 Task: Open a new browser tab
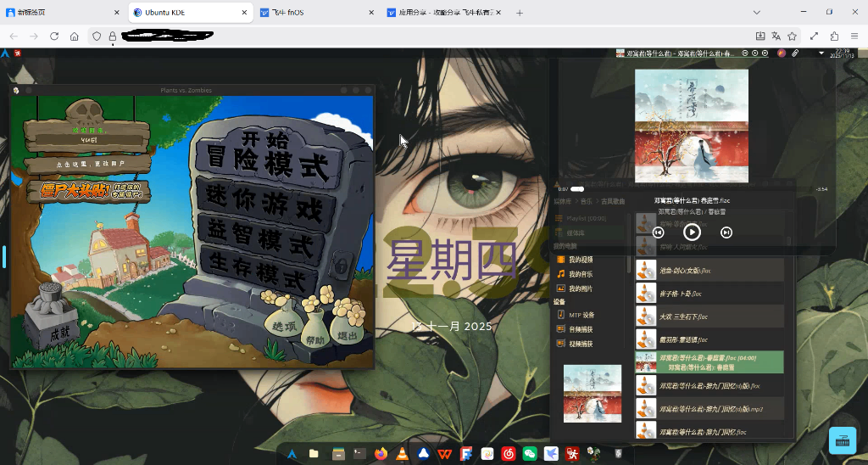520,13
